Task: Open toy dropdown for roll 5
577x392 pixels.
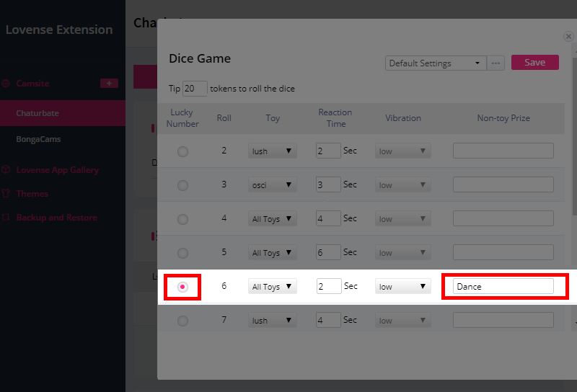Action: point(273,253)
